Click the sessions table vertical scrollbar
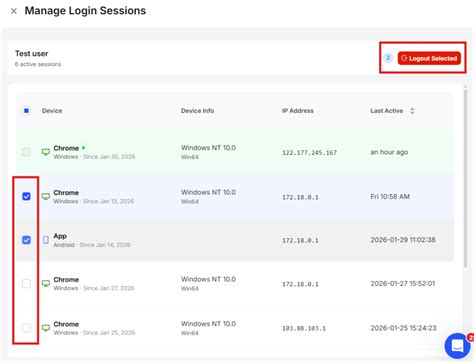Viewport: 474px width, 362px height. (466, 177)
